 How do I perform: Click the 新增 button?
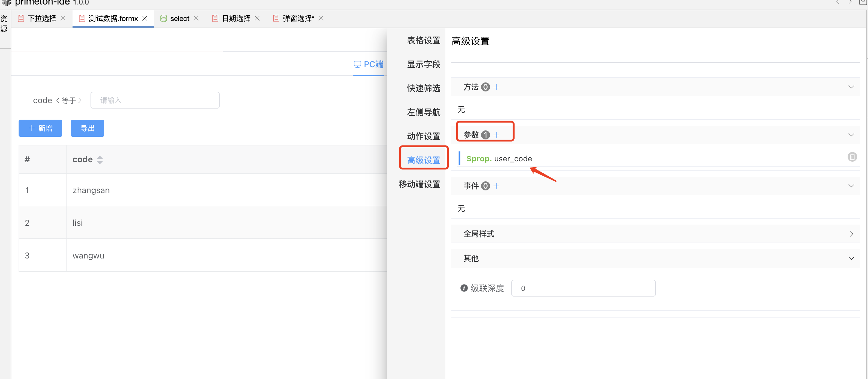coord(40,128)
